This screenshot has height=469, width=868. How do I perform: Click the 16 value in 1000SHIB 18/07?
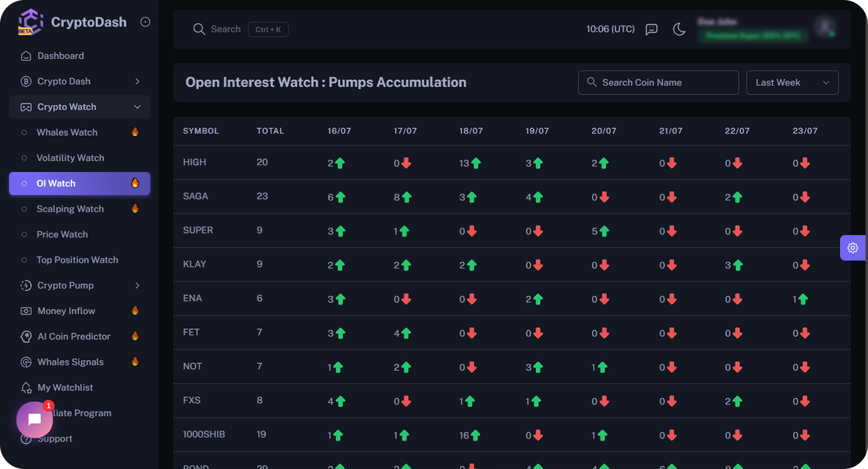(x=464, y=435)
